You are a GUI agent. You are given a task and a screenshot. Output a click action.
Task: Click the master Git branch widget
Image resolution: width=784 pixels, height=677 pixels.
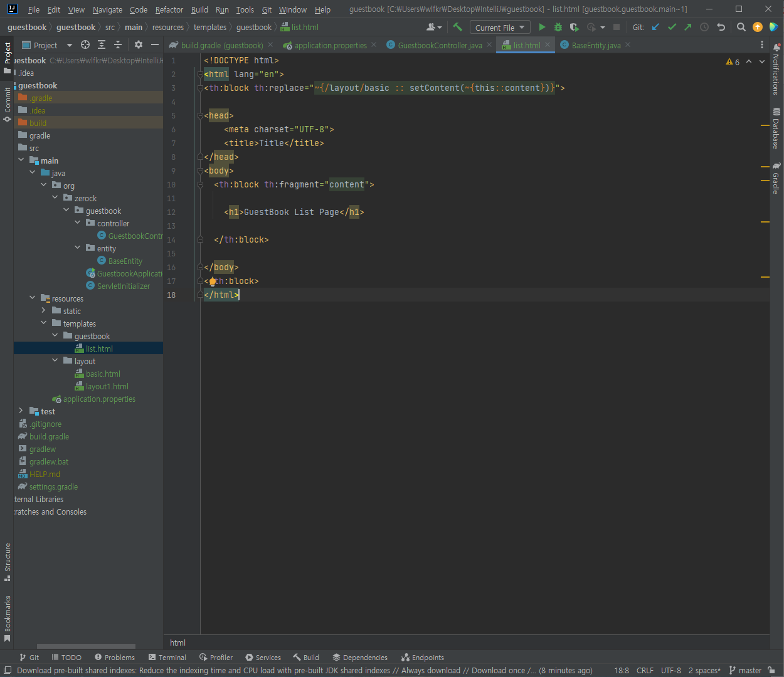(745, 670)
